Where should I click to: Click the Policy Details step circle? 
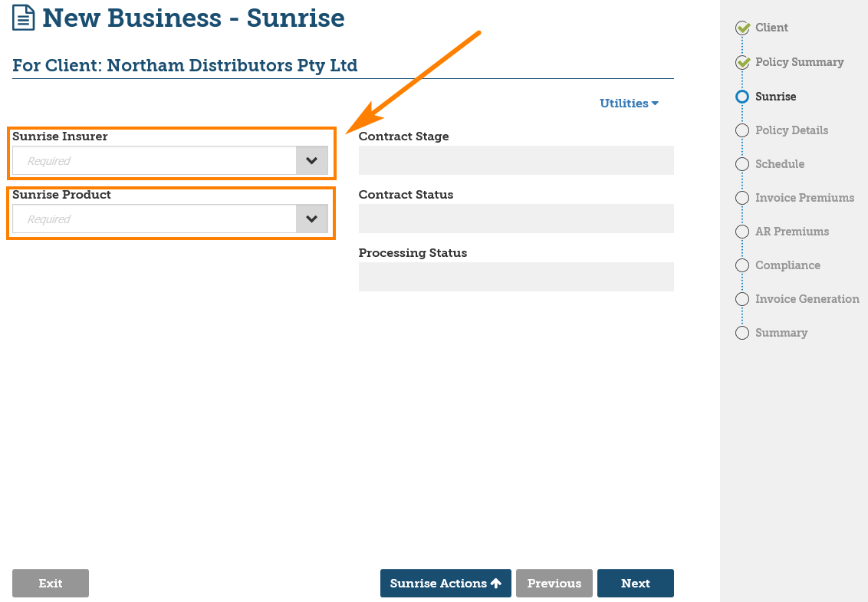click(741, 130)
